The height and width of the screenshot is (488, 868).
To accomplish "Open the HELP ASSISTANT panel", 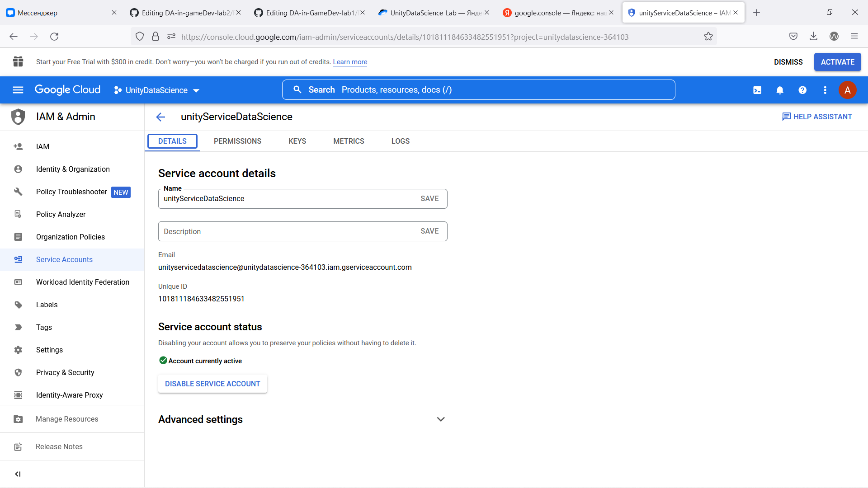I will click(817, 117).
